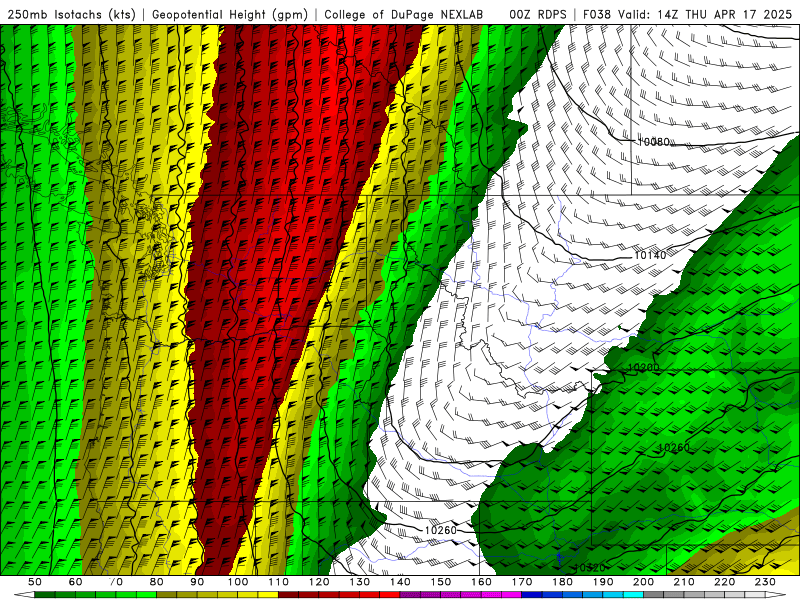
Task: Click the 90 value on the color scale
Action: (x=197, y=582)
